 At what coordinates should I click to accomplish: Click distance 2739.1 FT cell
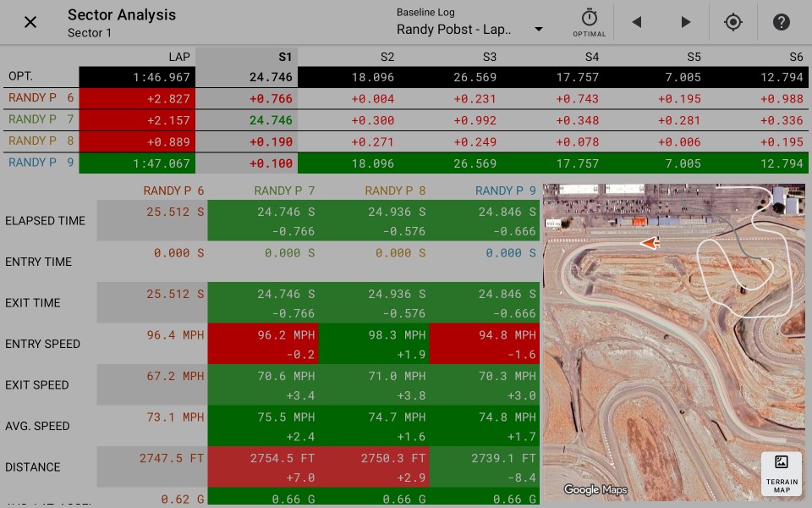[x=485, y=467]
